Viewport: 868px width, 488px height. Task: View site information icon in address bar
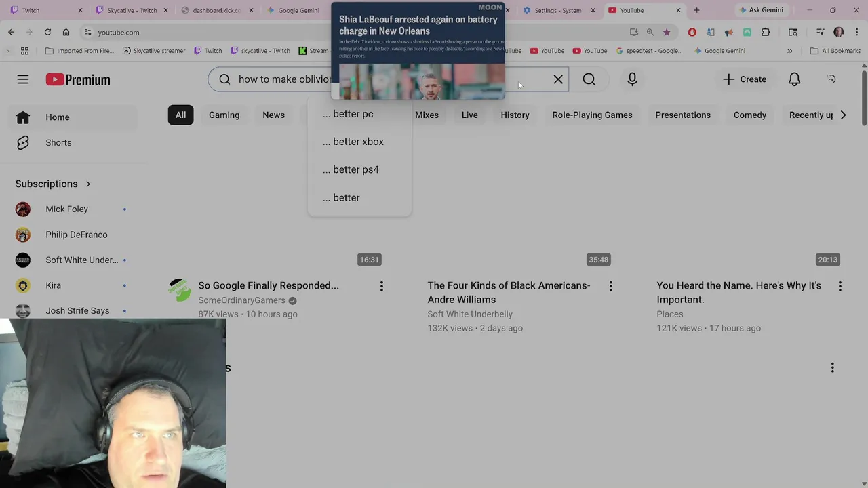click(87, 32)
